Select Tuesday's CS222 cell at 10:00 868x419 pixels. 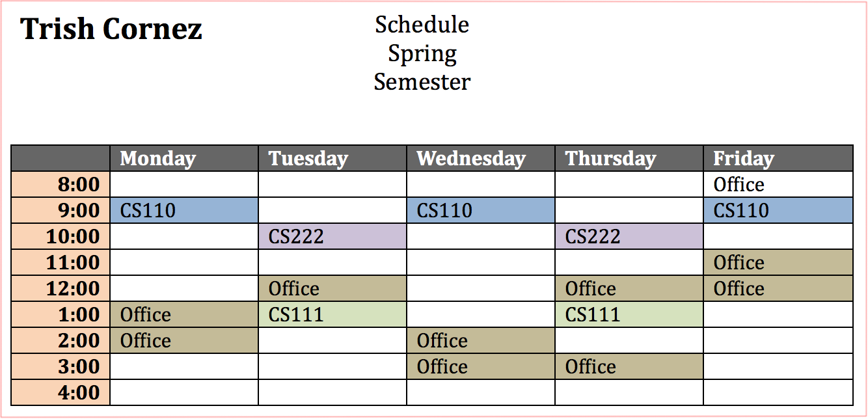(x=332, y=237)
